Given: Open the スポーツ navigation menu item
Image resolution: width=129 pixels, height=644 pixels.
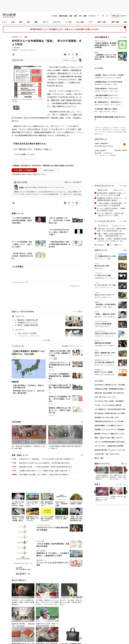Looking at the screenshot, I should tap(45, 22).
